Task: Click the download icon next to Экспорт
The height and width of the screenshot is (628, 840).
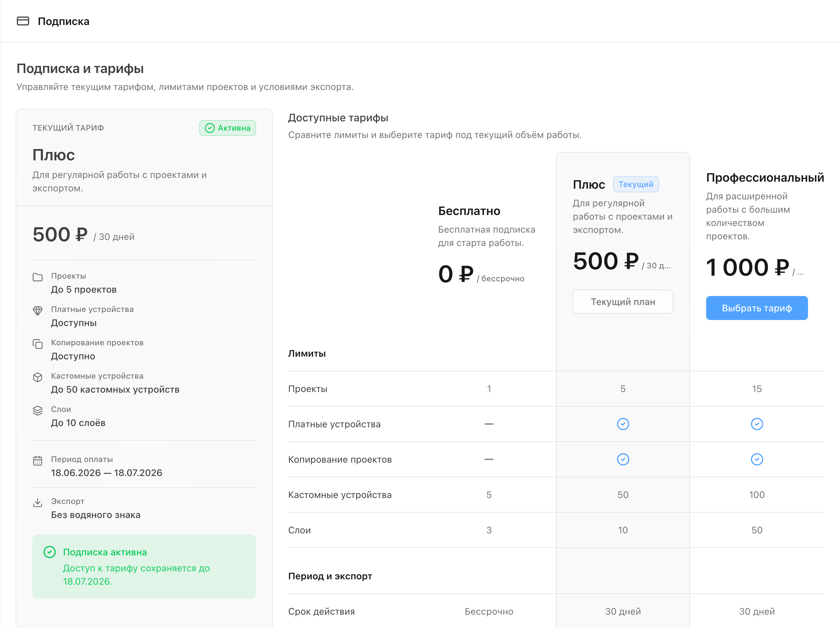Action: [x=38, y=502]
